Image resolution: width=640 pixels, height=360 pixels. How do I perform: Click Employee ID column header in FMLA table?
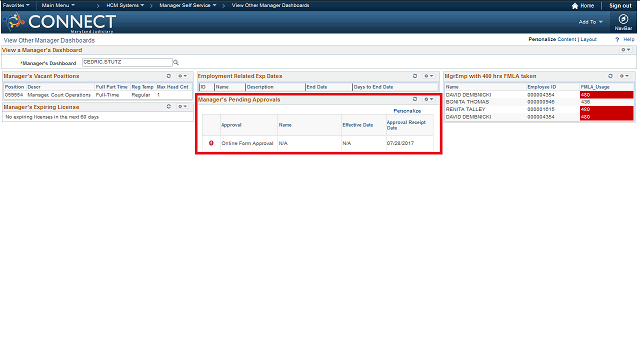pyautogui.click(x=542, y=87)
